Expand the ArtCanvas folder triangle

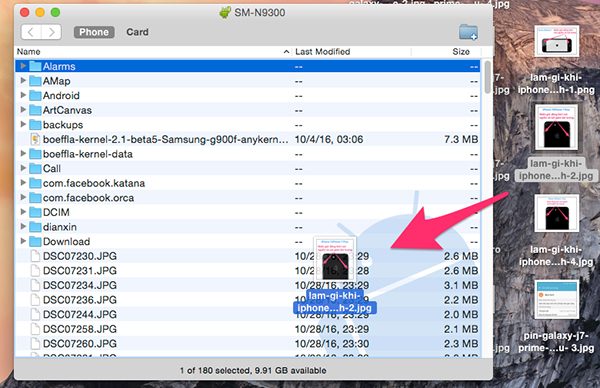pyautogui.click(x=23, y=110)
